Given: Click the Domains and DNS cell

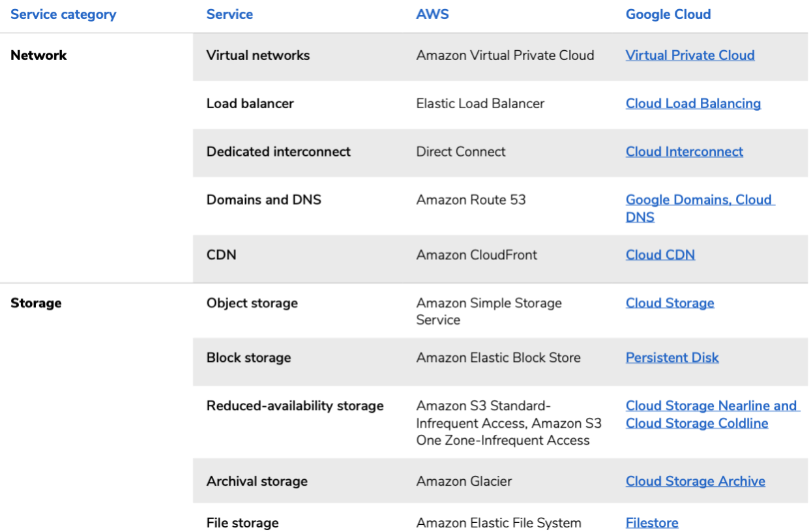Looking at the screenshot, I should (x=264, y=200).
